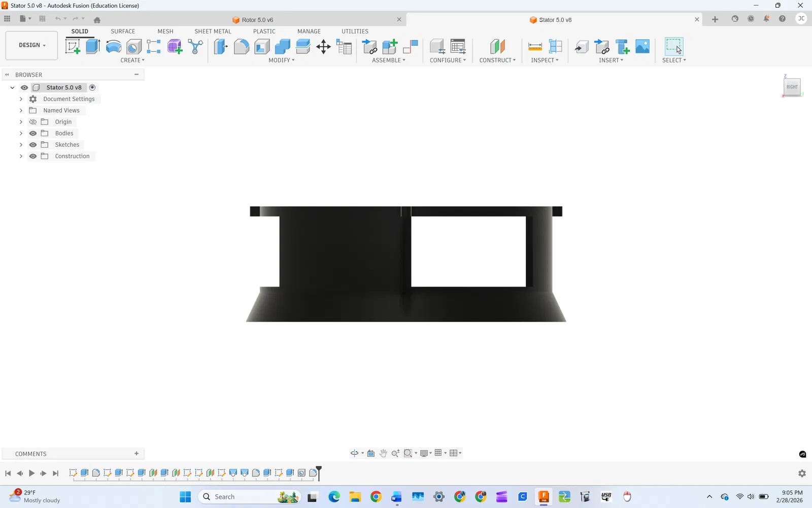Click the Offset Plane construct icon
This screenshot has width=812, height=508.
[x=497, y=47]
